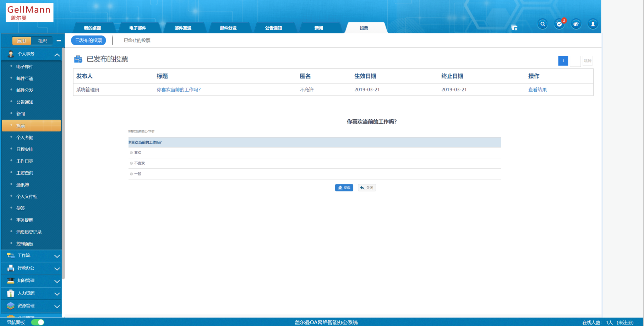Expand the 行政办公 section chevron
644x326 pixels.
tap(57, 269)
